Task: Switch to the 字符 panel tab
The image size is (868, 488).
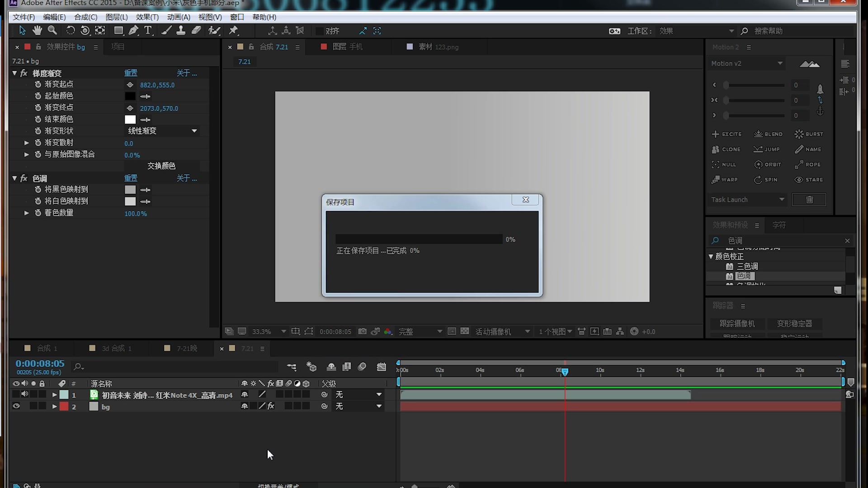Action: (x=779, y=225)
